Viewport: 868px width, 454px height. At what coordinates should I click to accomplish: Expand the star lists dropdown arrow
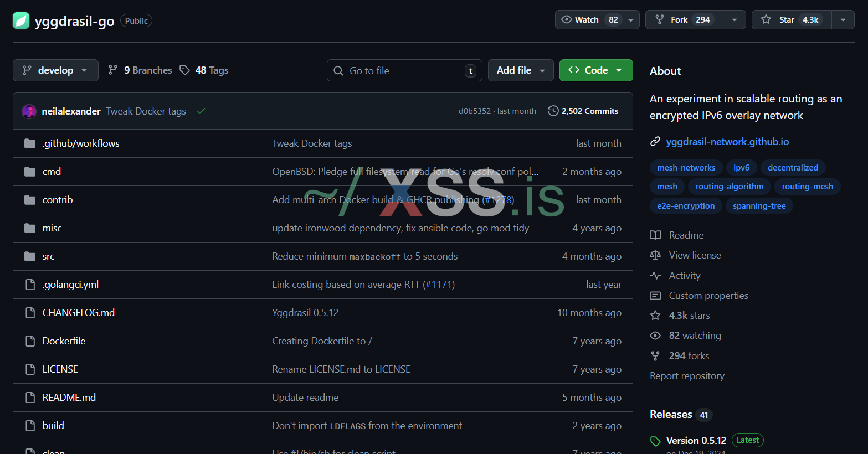(x=843, y=20)
